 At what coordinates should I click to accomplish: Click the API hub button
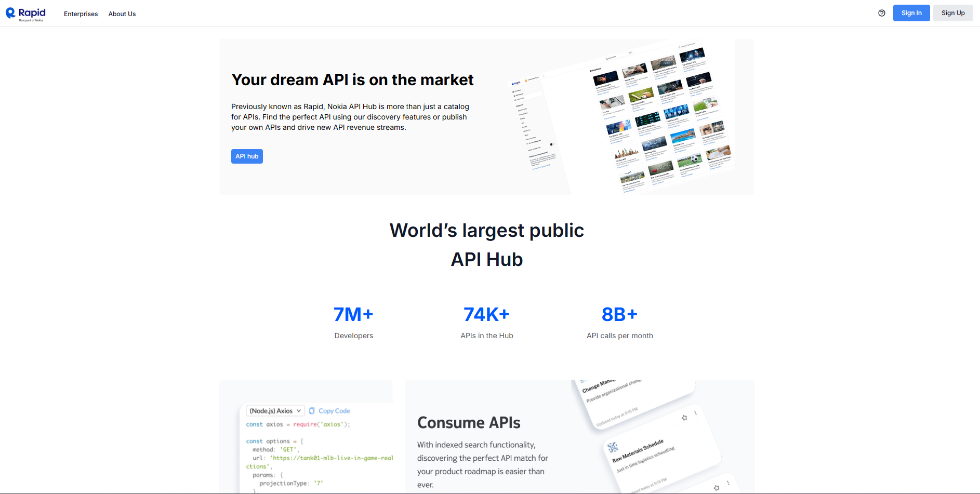[247, 156]
